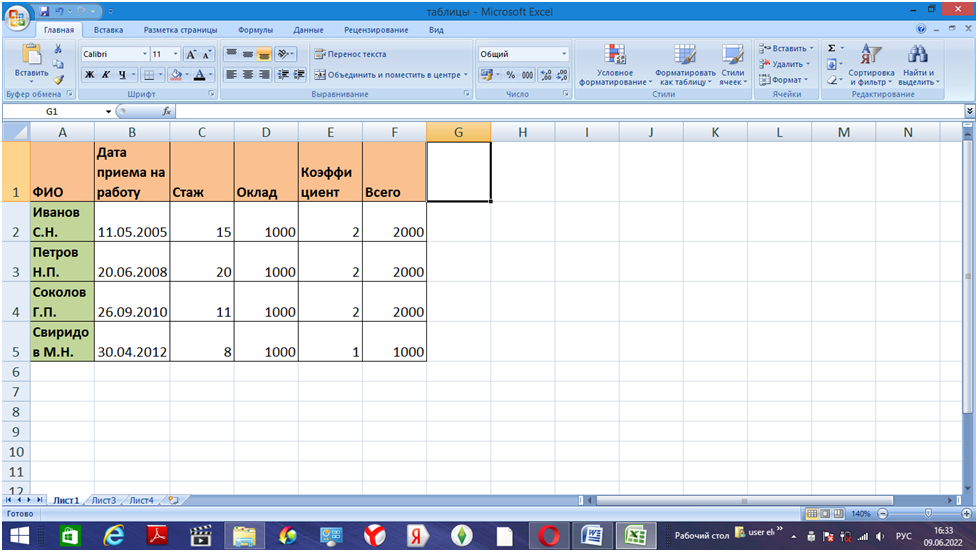The image size is (978, 552).
Task: Select cell with date 11.05.2005
Action: coord(132,222)
